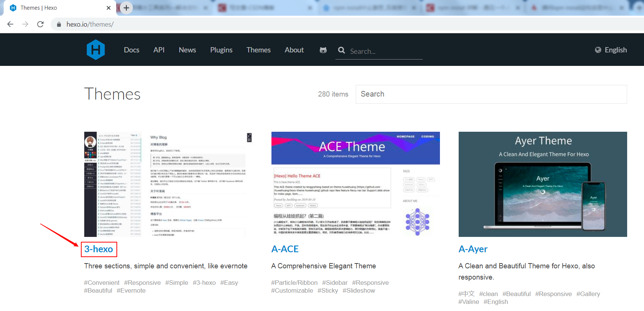This screenshot has height=311, width=644.
Task: Filter by #English tag
Action: (x=496, y=302)
